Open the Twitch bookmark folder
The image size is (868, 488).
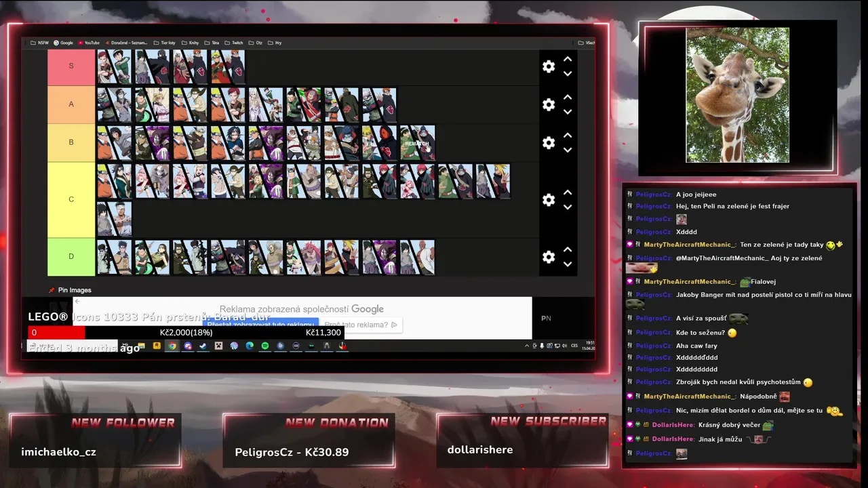click(234, 43)
